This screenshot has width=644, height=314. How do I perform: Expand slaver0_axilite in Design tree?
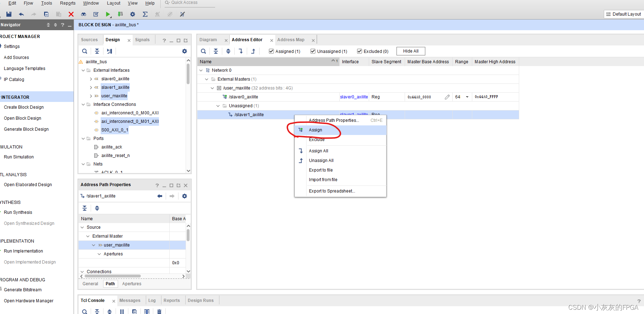(91, 79)
